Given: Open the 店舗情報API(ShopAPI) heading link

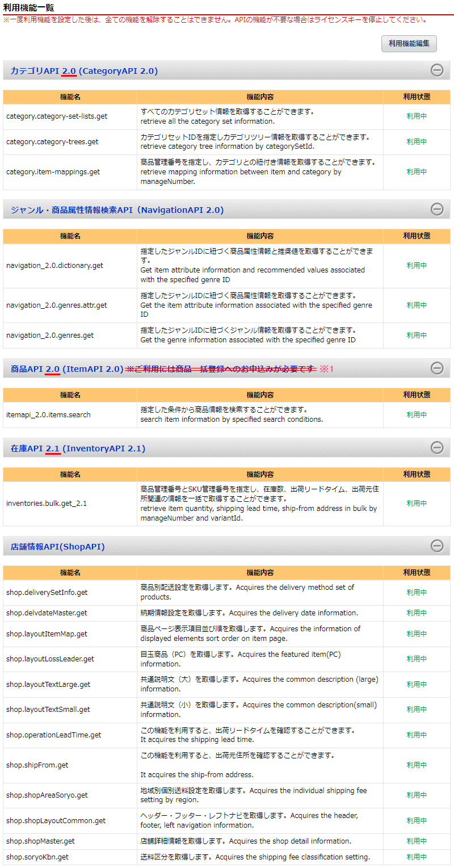Looking at the screenshot, I should [x=57, y=547].
